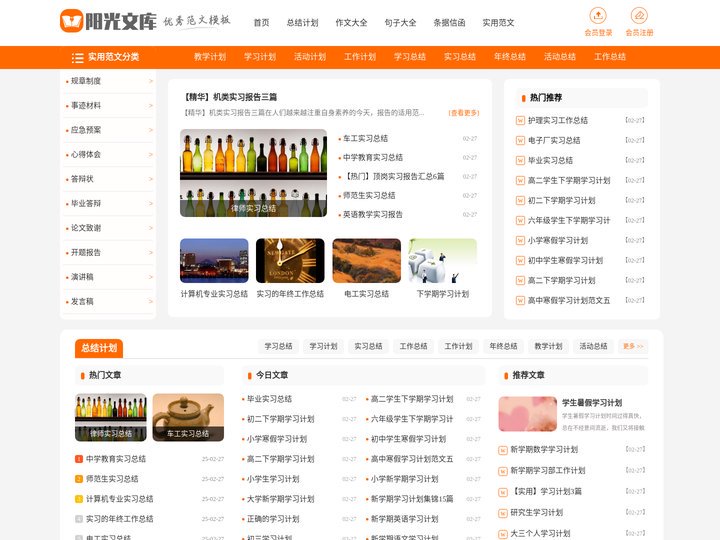Open the 学生暑假学习计划 pink hearts thumbnail

(x=528, y=414)
